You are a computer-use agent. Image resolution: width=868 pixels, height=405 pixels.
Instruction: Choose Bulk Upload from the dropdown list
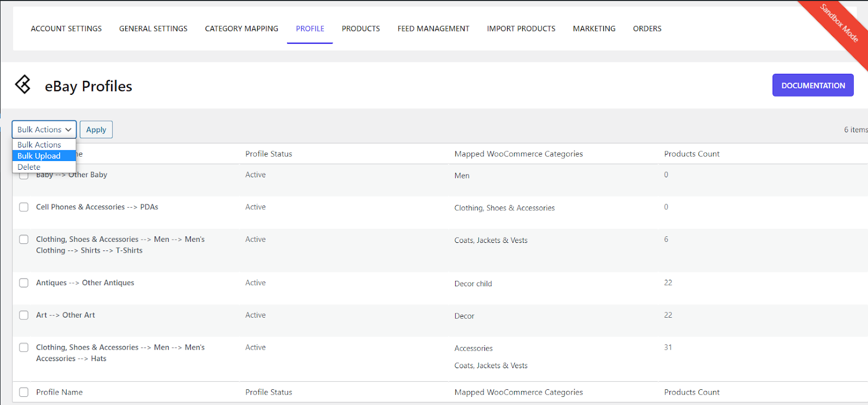pos(44,156)
